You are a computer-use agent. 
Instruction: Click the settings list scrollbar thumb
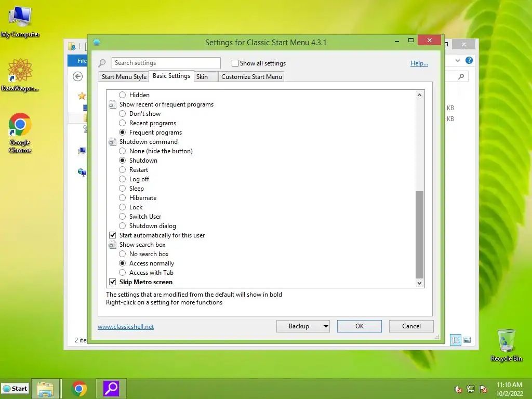(419, 235)
